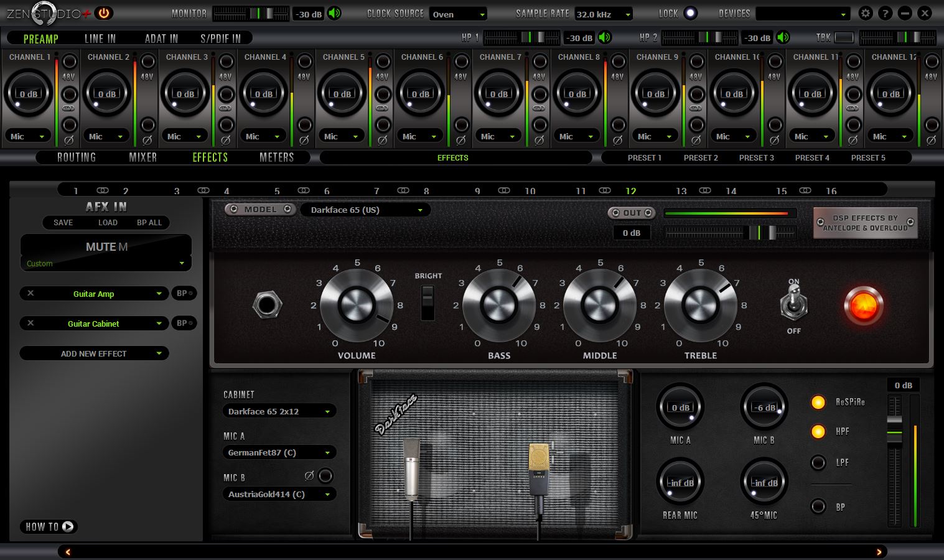The image size is (944, 560).
Task: Mute the monitor speaker icon
Action: [335, 13]
